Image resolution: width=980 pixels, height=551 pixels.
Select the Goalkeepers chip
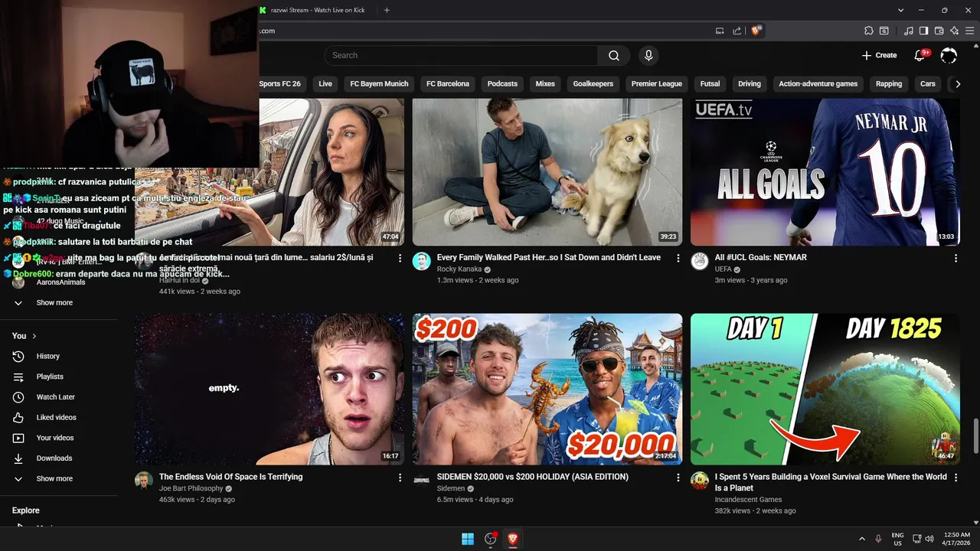click(593, 84)
